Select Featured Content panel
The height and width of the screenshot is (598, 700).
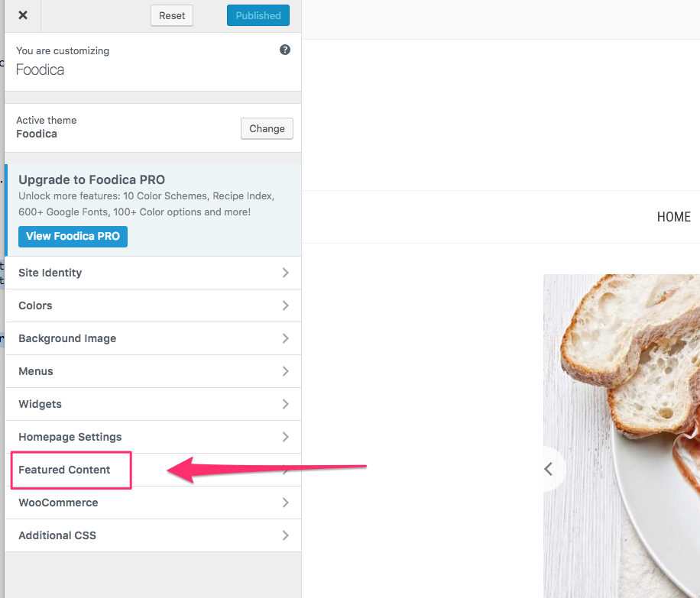[153, 470]
